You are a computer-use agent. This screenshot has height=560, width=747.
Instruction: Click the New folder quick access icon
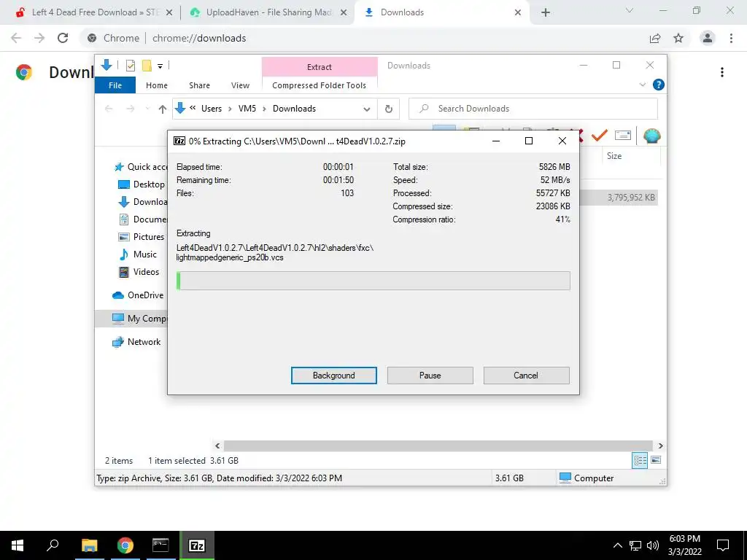[147, 66]
